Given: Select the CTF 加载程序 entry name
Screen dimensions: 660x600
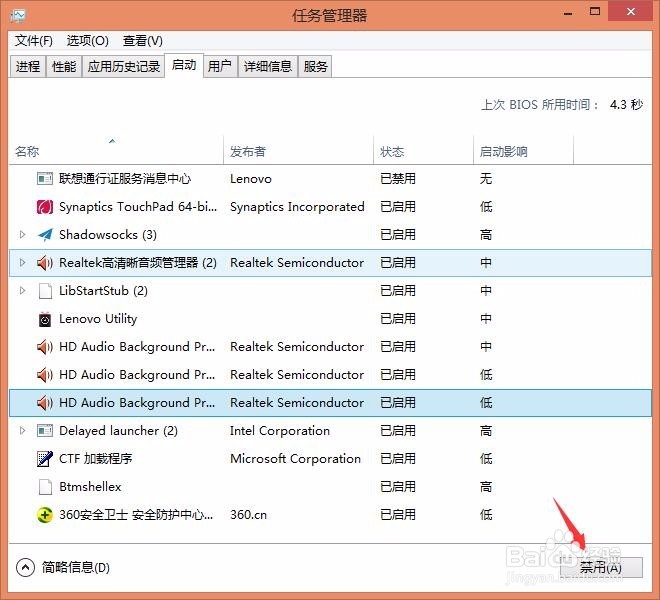Looking at the screenshot, I should 96,459.
